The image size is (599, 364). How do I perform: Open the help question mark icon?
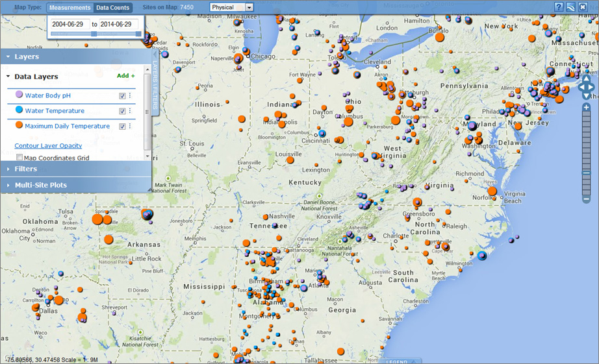pos(559,7)
